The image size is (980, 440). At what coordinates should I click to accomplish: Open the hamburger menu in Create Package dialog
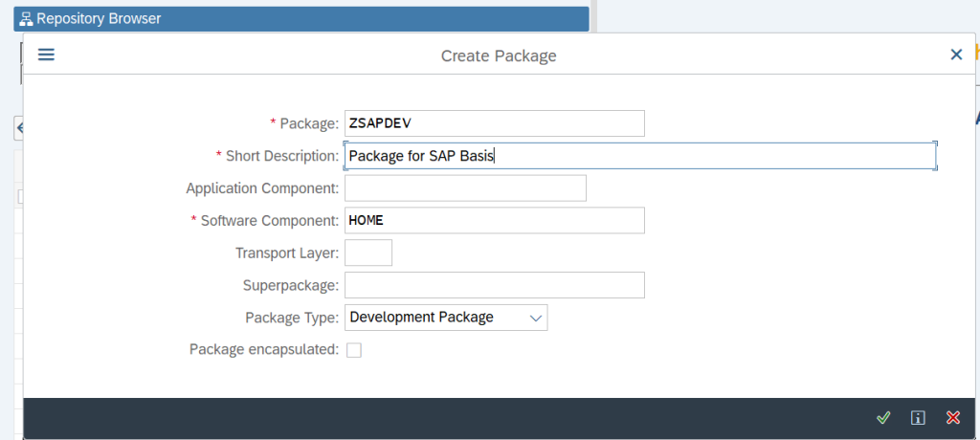click(x=46, y=55)
